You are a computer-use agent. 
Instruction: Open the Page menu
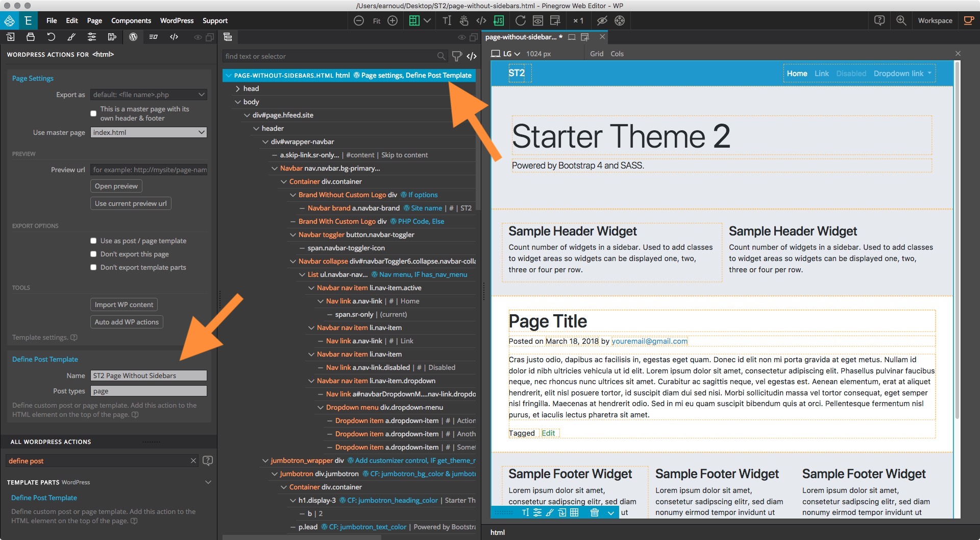[x=94, y=20]
